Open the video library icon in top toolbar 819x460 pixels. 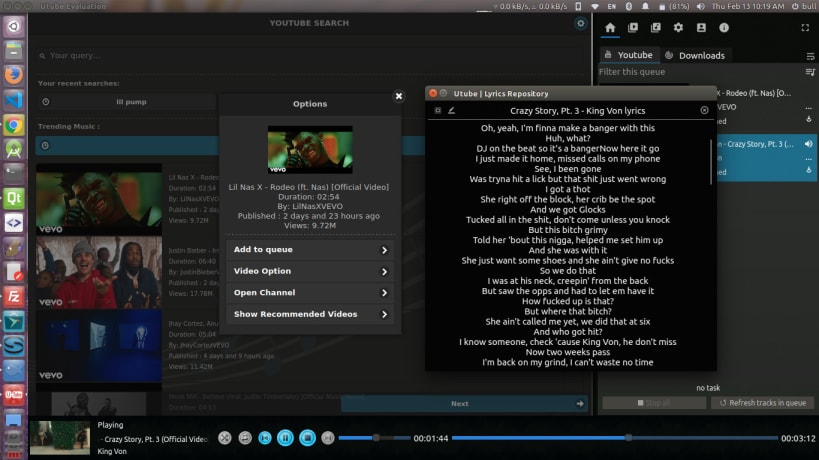click(633, 28)
